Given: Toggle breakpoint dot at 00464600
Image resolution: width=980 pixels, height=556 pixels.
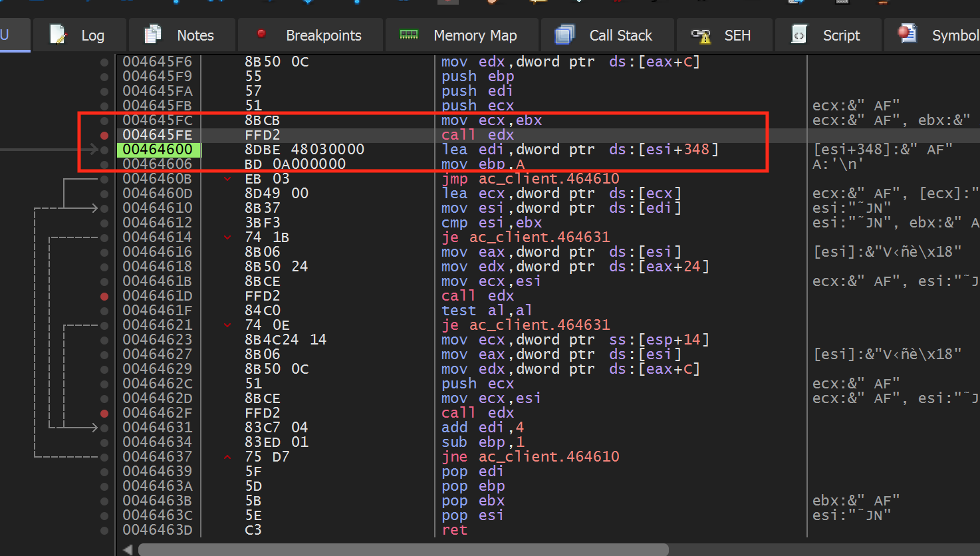Looking at the screenshot, I should tap(104, 150).
